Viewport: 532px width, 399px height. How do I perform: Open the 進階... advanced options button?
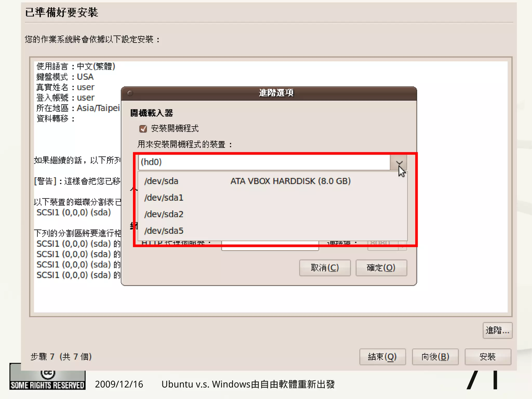[497, 330]
